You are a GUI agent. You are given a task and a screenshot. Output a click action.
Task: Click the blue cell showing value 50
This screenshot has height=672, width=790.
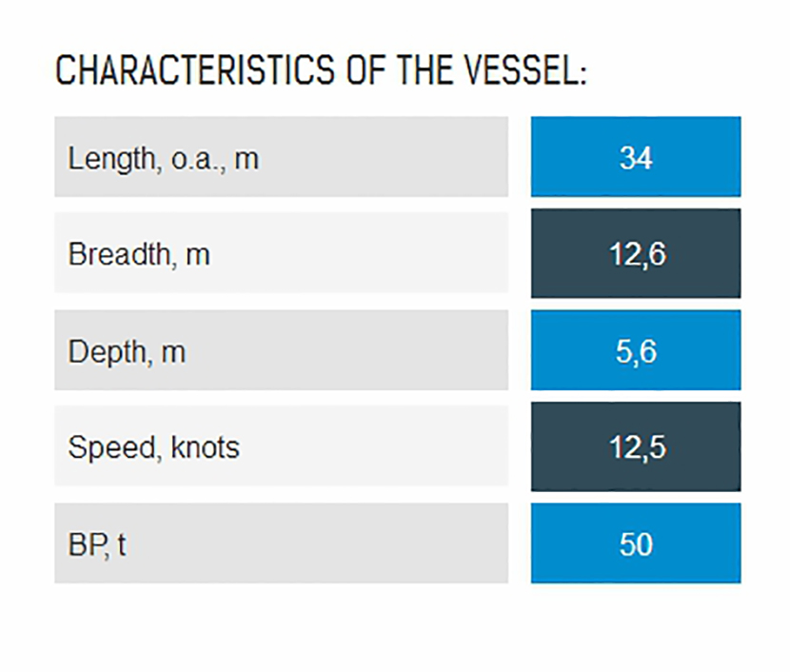pos(635,544)
